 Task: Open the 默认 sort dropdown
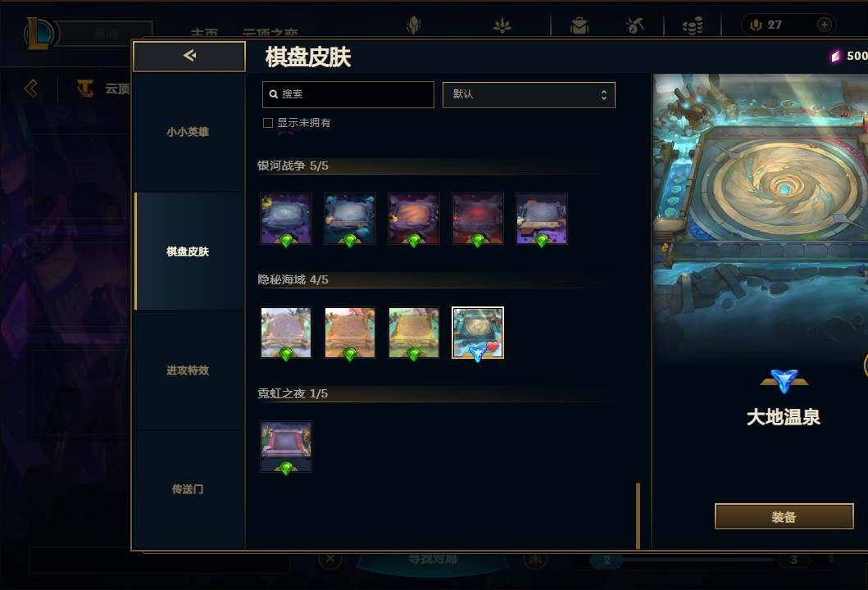pyautogui.click(x=529, y=94)
